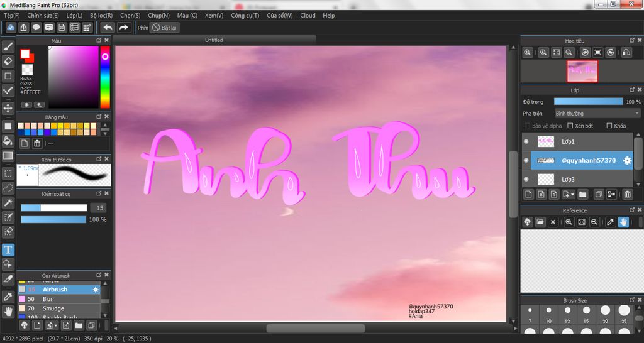Zoom out using Hoa tiêu navigator

[569, 53]
